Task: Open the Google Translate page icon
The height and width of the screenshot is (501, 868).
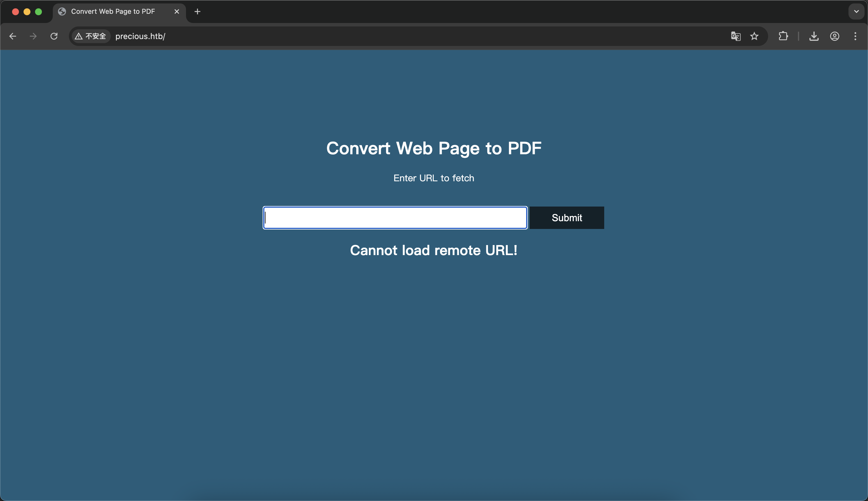Action: point(735,36)
